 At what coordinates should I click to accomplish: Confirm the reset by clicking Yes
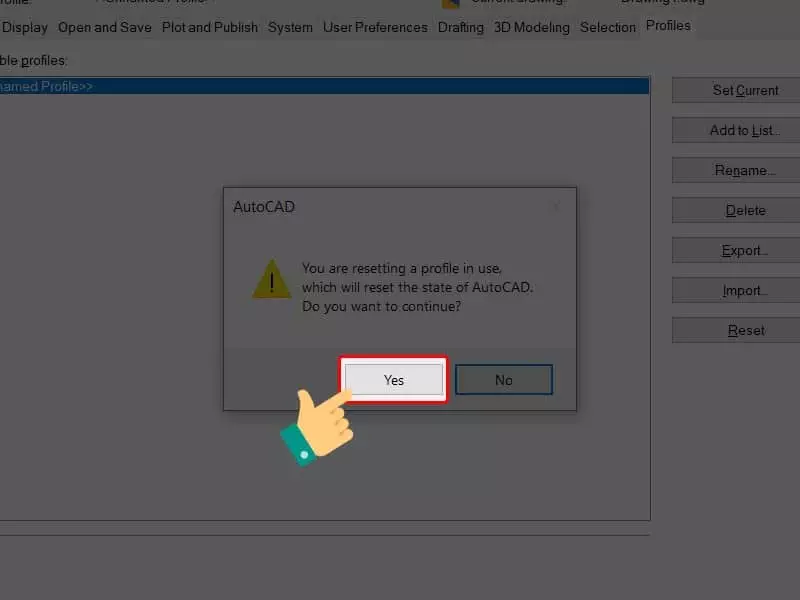click(x=393, y=380)
